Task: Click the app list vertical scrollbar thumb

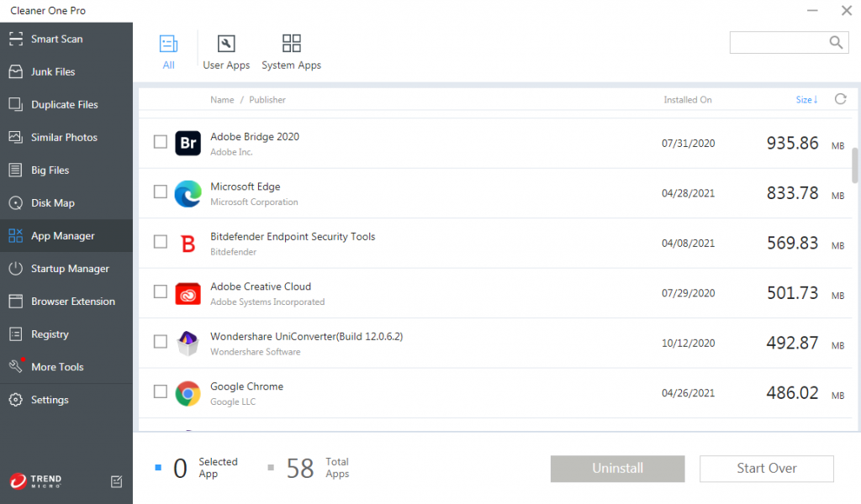Action: tap(855, 165)
